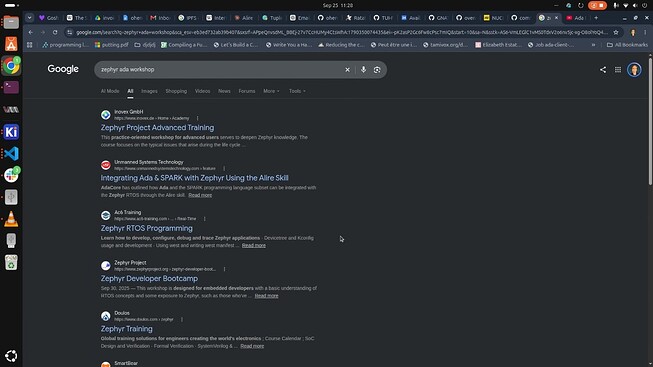Open the Zephyr RTOS Programming result
653x367 pixels.
[147, 228]
